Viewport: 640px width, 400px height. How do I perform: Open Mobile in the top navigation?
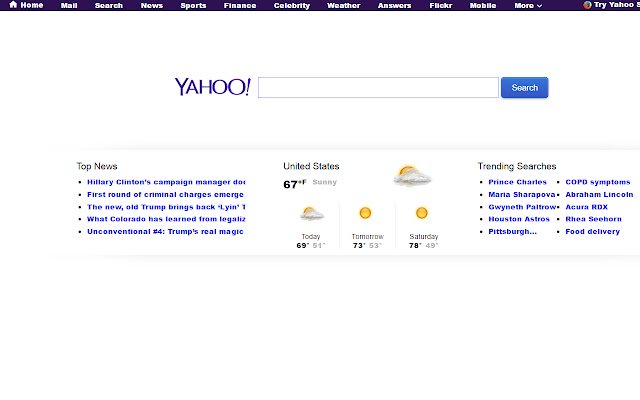click(x=483, y=5)
